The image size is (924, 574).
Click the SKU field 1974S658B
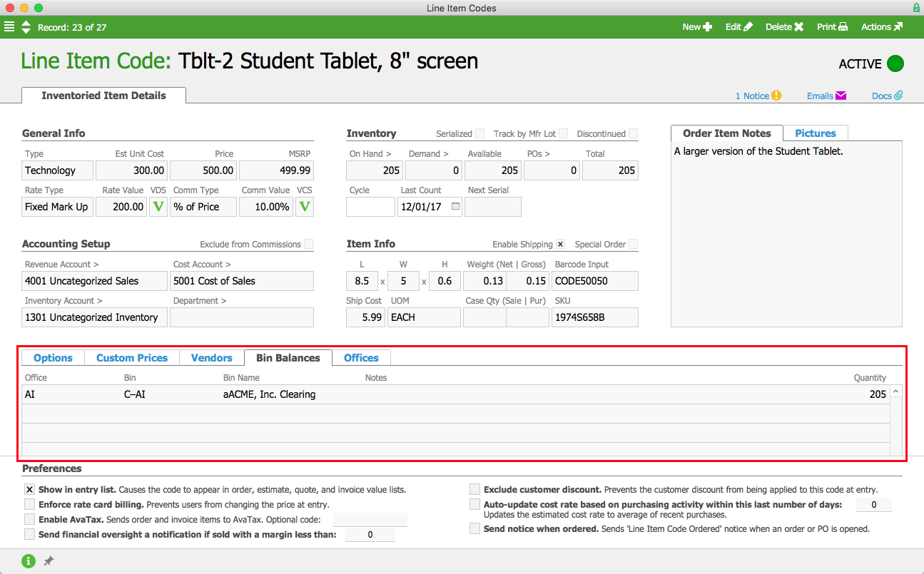[595, 317]
